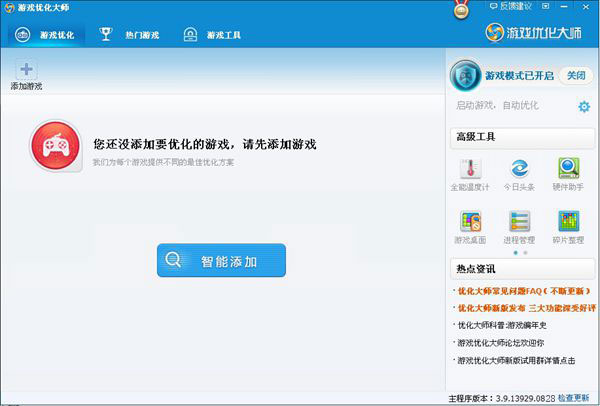Open the 今日头条 tool icon
This screenshot has width=600, height=406.
point(519,174)
